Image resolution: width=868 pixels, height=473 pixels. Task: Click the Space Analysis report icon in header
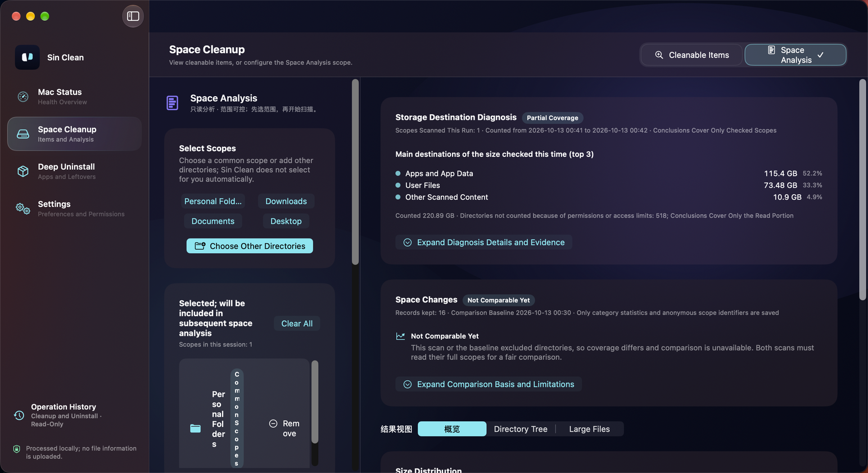[x=772, y=50]
